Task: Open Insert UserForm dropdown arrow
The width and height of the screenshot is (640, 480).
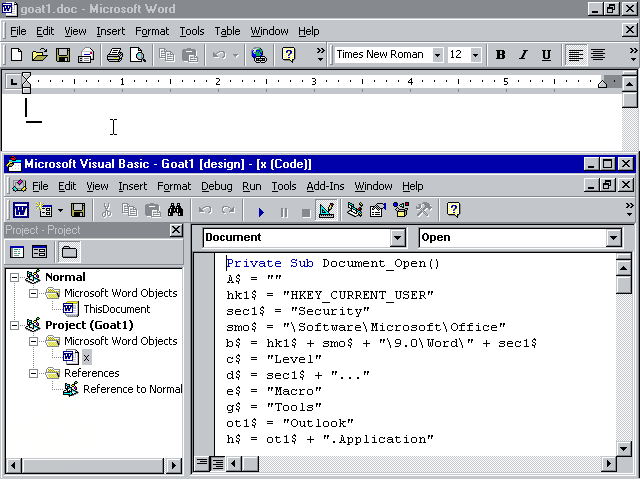Action: [60, 211]
